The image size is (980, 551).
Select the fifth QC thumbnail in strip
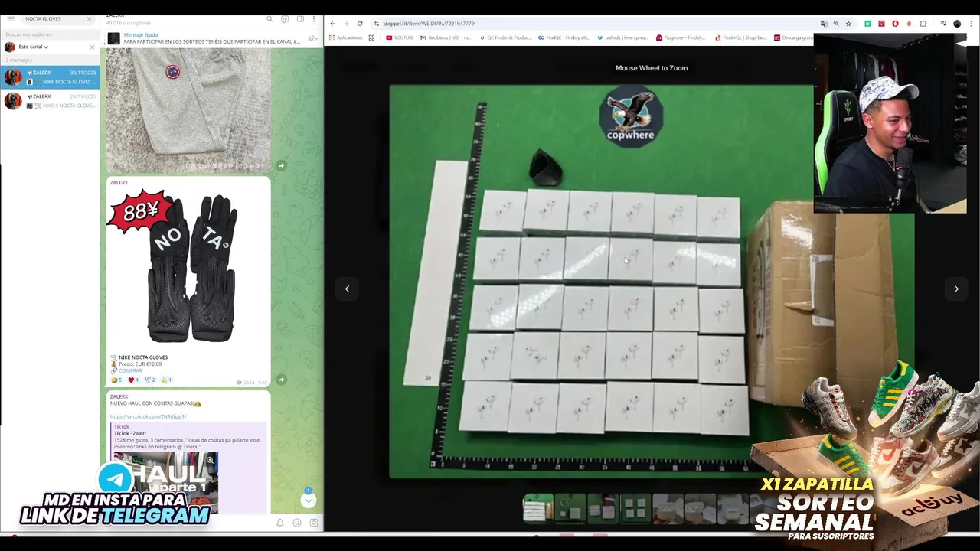(668, 509)
